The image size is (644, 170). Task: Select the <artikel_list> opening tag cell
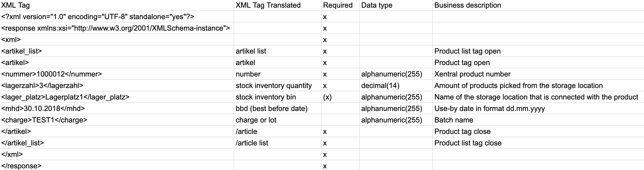coord(22,51)
